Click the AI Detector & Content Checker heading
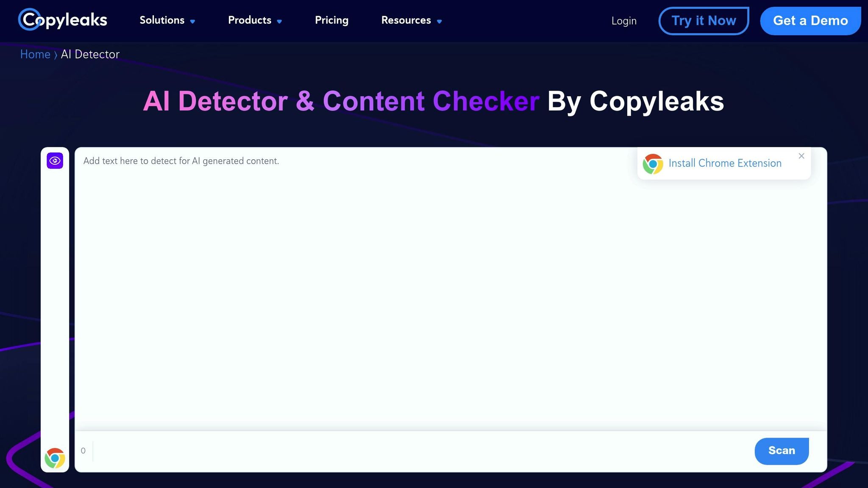868x488 pixels. coord(433,101)
